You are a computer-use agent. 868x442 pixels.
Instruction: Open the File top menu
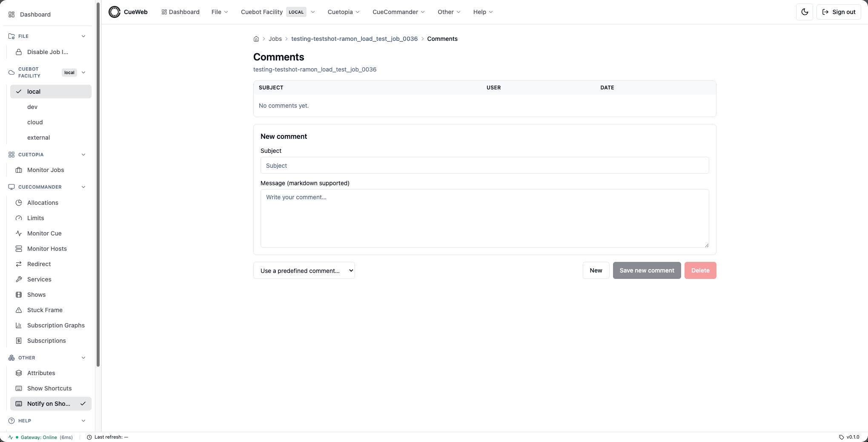[x=220, y=12]
